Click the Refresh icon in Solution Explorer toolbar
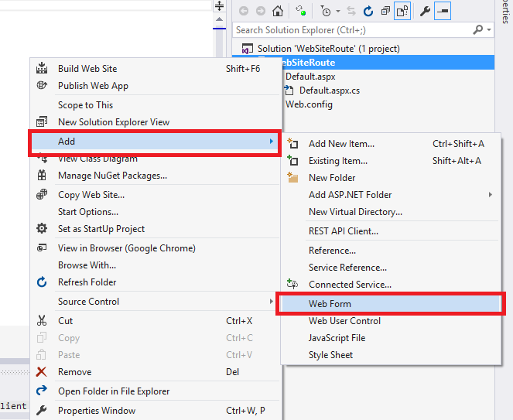 [x=368, y=12]
